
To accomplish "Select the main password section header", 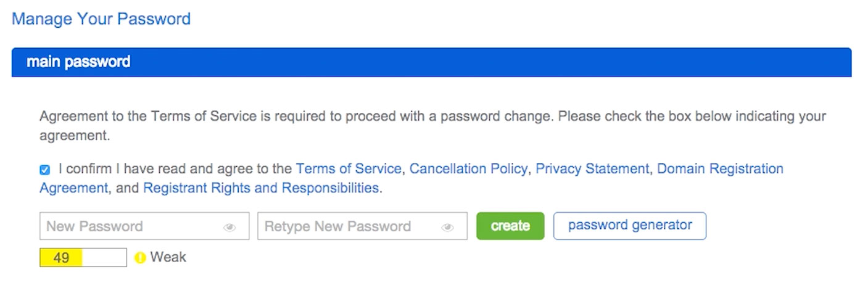I will (x=431, y=62).
